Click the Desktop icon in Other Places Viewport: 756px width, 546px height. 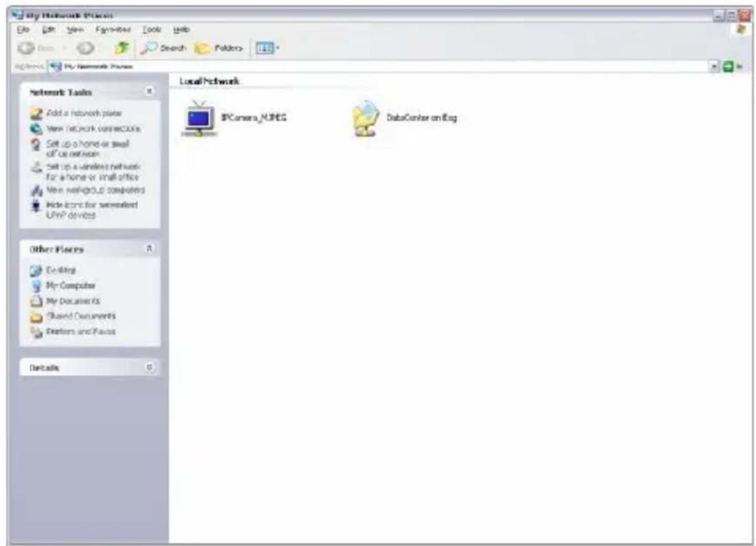36,270
